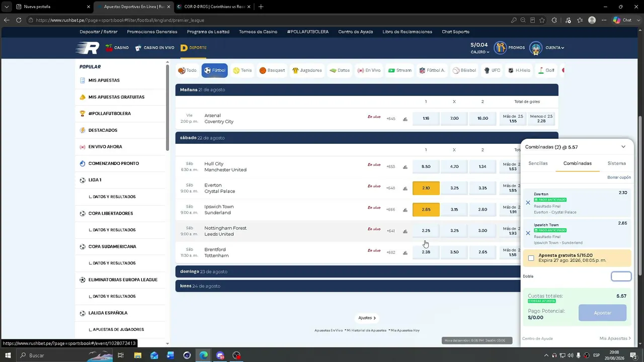Collapse the betslip with the chevron
644x362 pixels.
pos(623,147)
